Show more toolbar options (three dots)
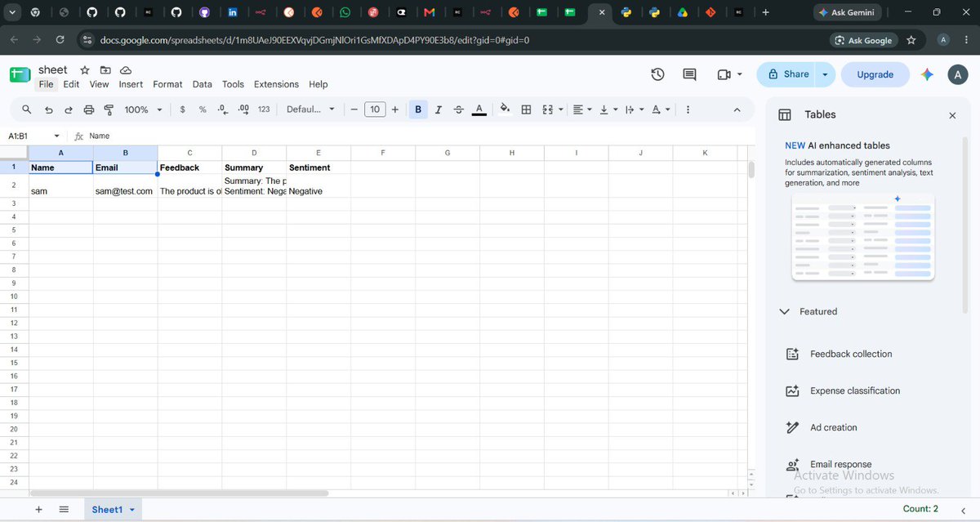Viewport: 980px width, 522px height. 688,109
